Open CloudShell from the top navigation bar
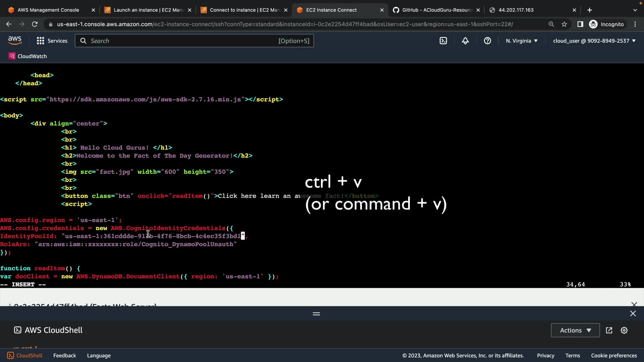The image size is (644, 362). (443, 41)
